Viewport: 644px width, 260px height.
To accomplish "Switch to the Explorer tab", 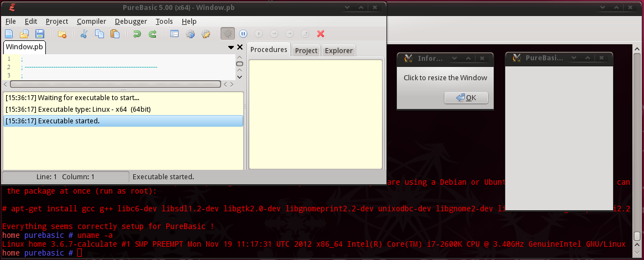I will pos(339,50).
